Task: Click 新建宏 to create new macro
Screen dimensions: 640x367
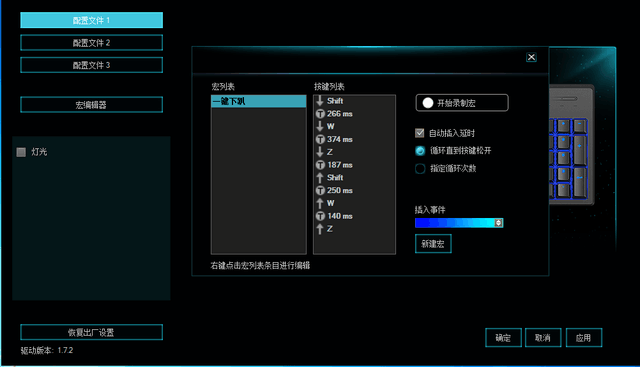Action: click(433, 244)
